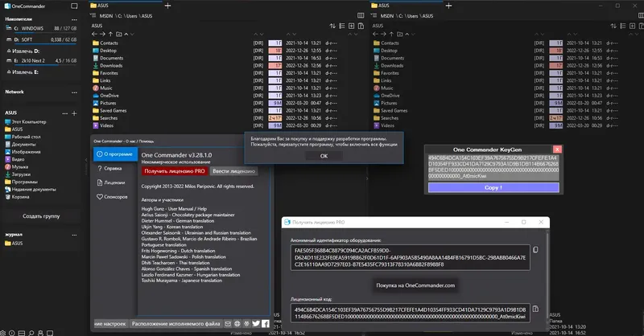The width and height of the screenshot is (644, 336).
Task: Click the pane layout icon in bottom bar
Action: [x=22, y=333]
